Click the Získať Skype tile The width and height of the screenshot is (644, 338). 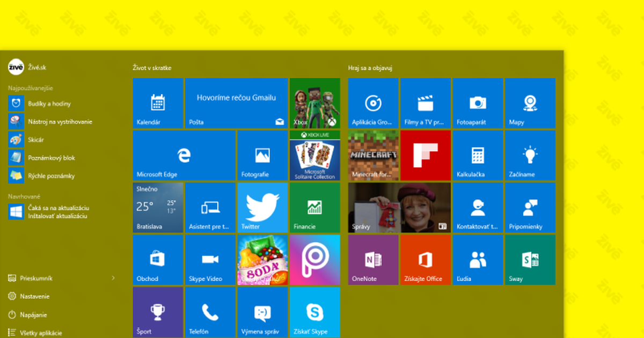click(x=314, y=312)
